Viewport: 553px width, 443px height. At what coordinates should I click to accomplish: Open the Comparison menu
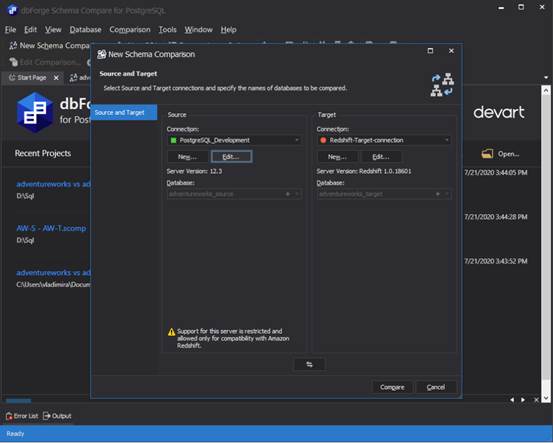click(x=130, y=30)
